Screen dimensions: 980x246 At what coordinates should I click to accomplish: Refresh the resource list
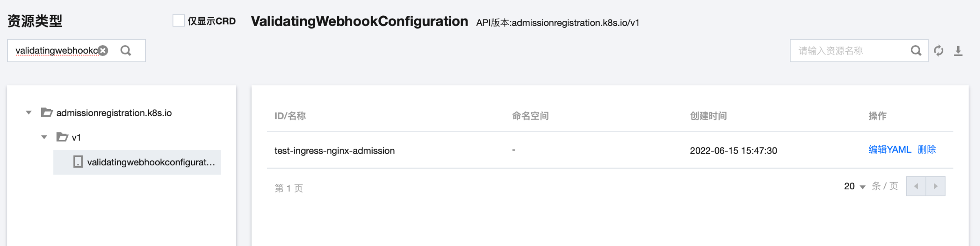tap(938, 51)
